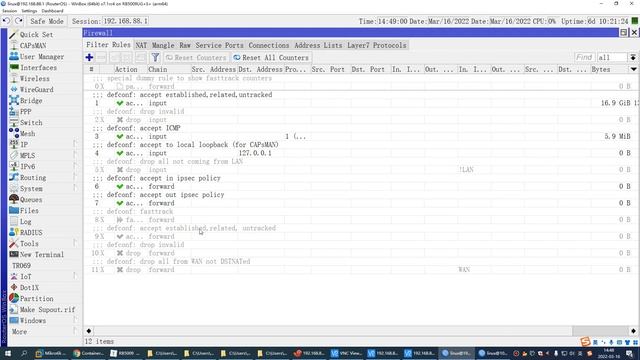Screen dimensions: 640x360
Task: Open Settings menu
Action: (x=29, y=11)
